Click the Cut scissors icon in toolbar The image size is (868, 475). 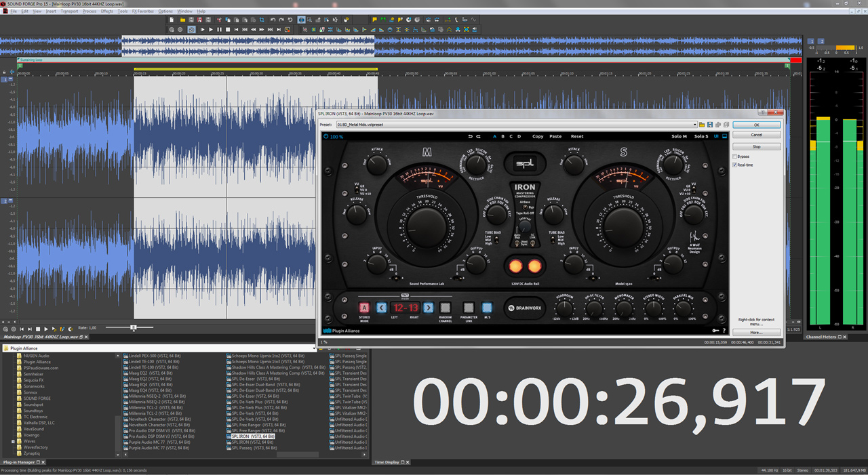pos(219,20)
